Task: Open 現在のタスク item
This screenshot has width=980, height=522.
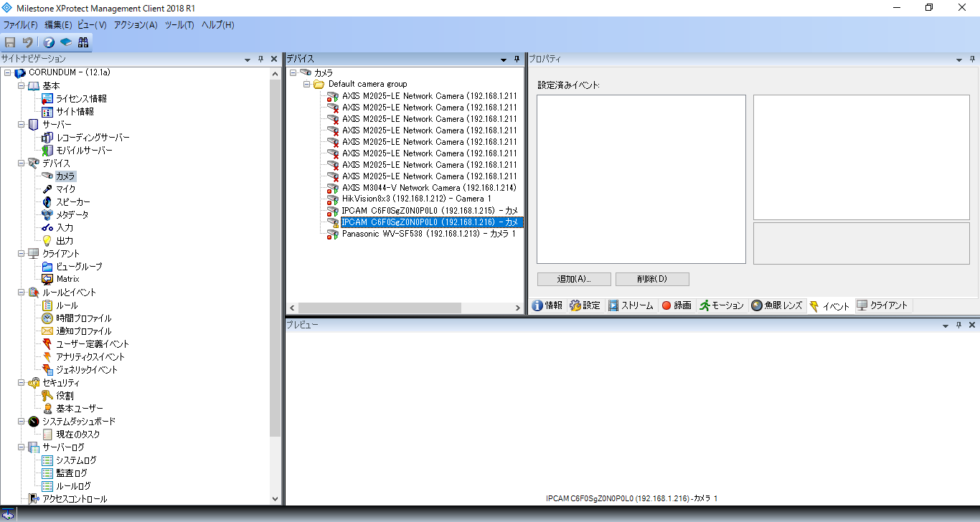Action: point(78,435)
